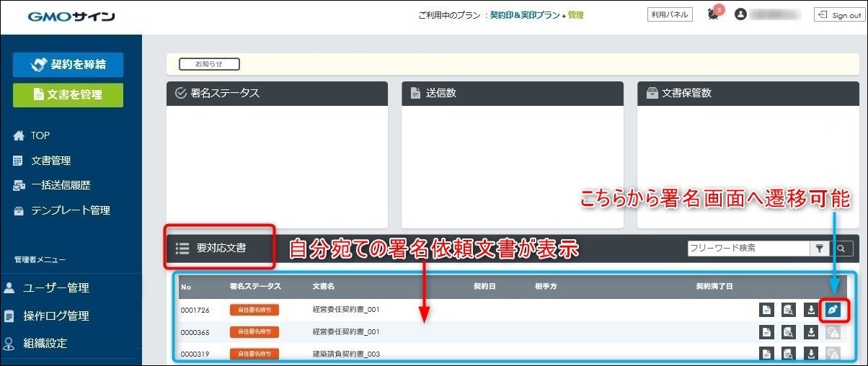Click the green 文書を管理 button
The width and height of the screenshot is (868, 366).
point(68,94)
